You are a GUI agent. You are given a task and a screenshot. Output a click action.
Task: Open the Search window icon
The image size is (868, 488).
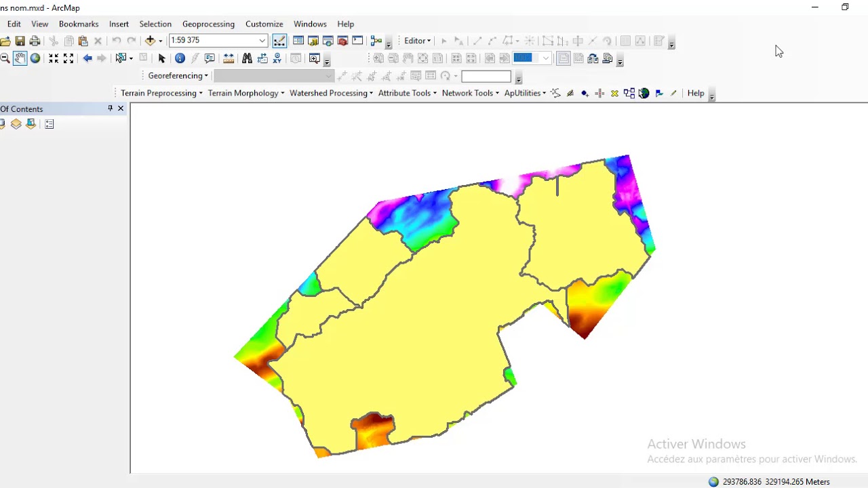328,41
